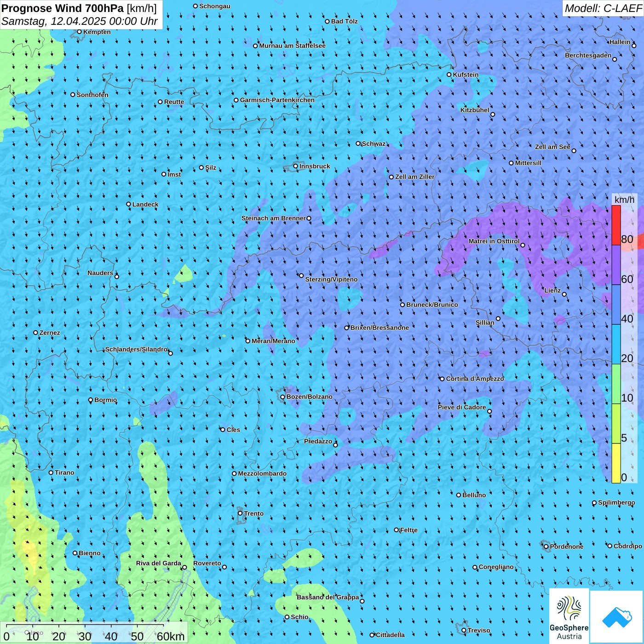The image size is (644, 644).
Task: Click the Bormio location label
Action: click(106, 400)
